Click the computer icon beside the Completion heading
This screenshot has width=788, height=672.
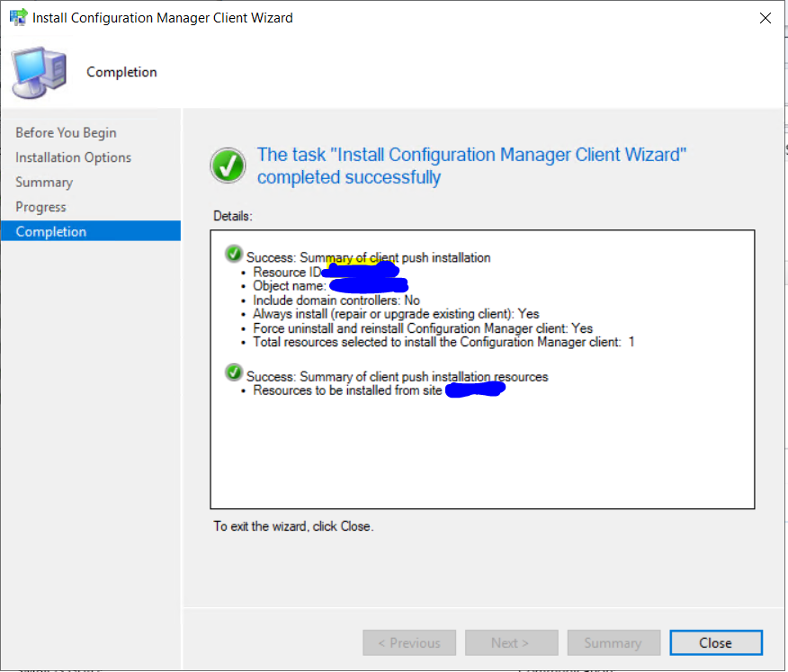[40, 72]
